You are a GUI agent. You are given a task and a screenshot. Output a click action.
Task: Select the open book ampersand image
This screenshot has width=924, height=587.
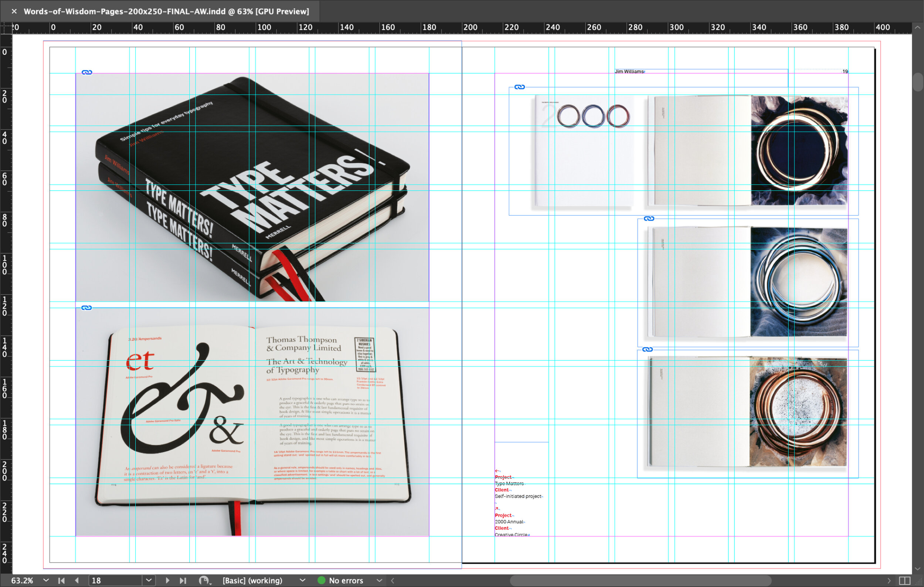coord(252,422)
